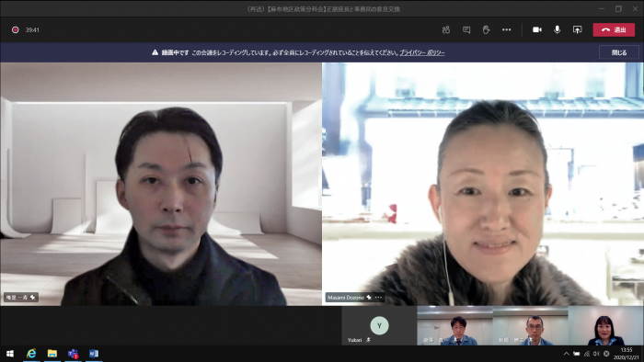Raise hand in the meeting
This screenshot has width=644, height=362.
[487, 29]
